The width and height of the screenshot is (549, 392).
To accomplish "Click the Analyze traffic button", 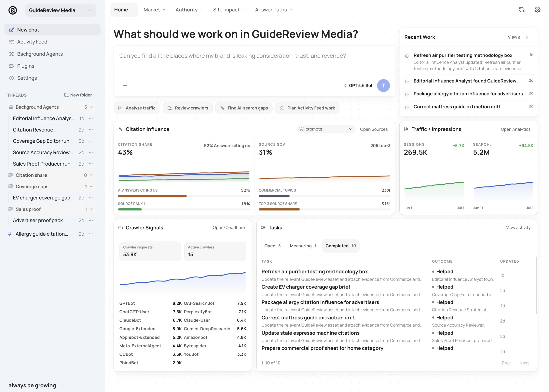I will (137, 108).
